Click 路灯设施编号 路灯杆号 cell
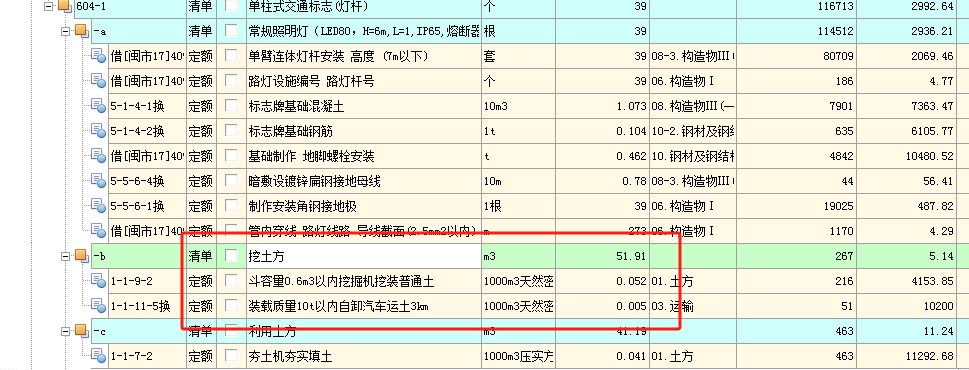Viewport: 969px width, 370px height. 363,81
